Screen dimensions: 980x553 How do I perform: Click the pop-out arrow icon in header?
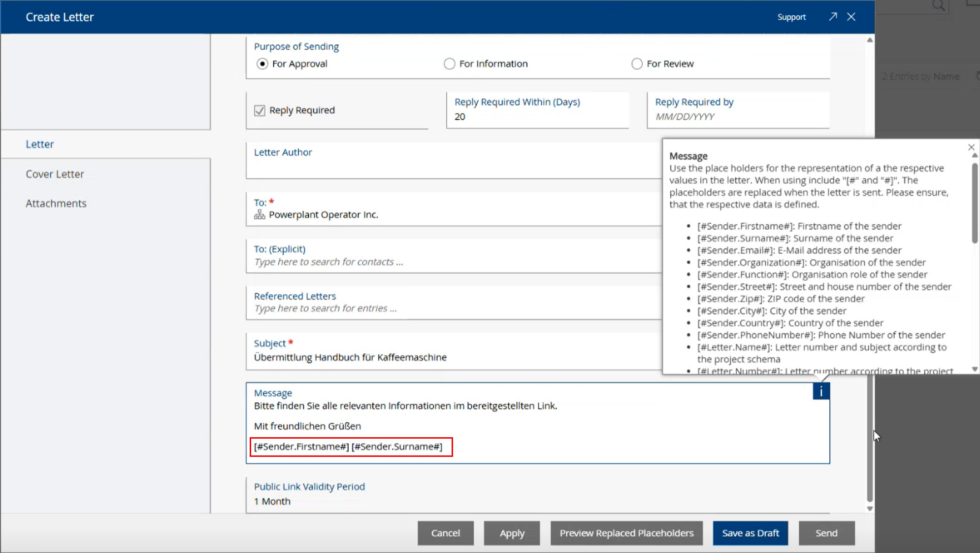(x=833, y=17)
